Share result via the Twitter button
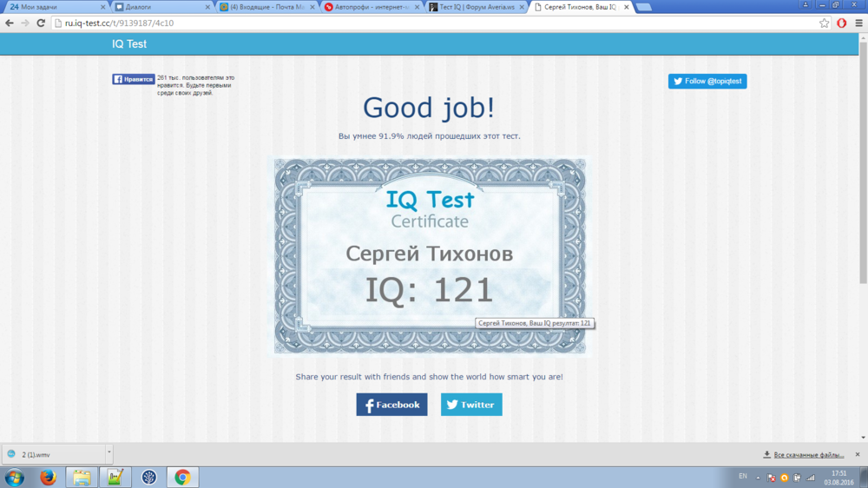 tap(471, 405)
